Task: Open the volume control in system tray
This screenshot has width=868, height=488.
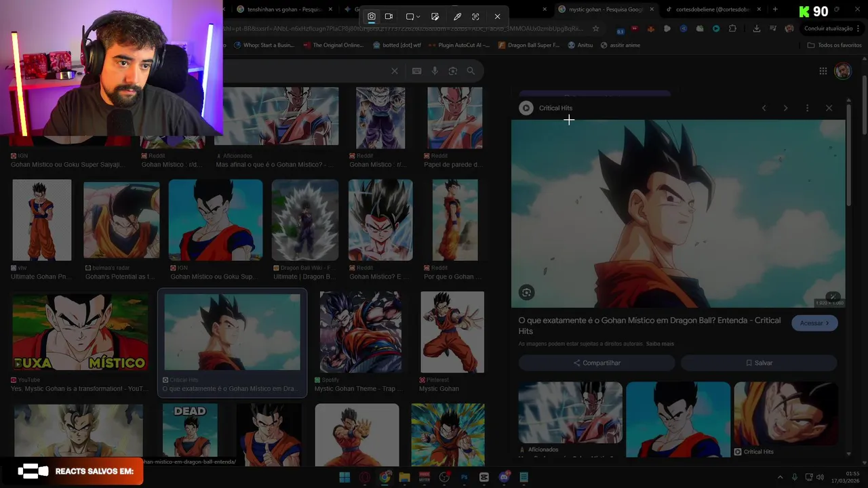Action: 820,477
